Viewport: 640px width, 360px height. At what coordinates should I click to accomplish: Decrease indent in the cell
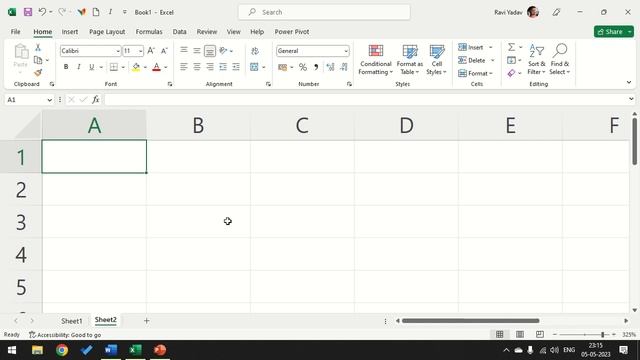pos(223,67)
